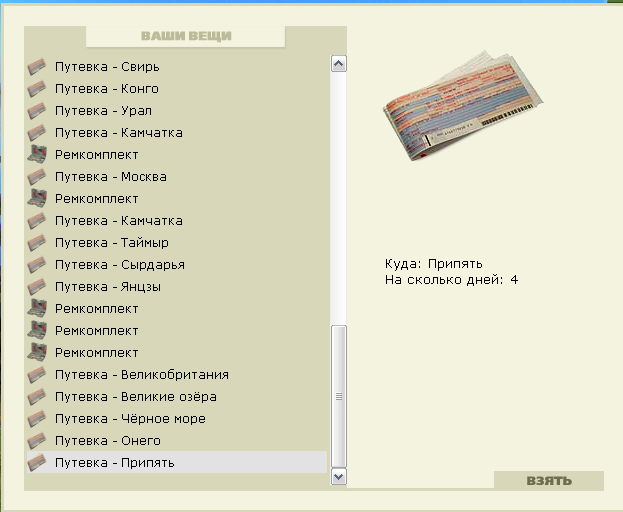The image size is (623, 512).
Task: Click the scrollbar down arrow
Action: tap(339, 476)
